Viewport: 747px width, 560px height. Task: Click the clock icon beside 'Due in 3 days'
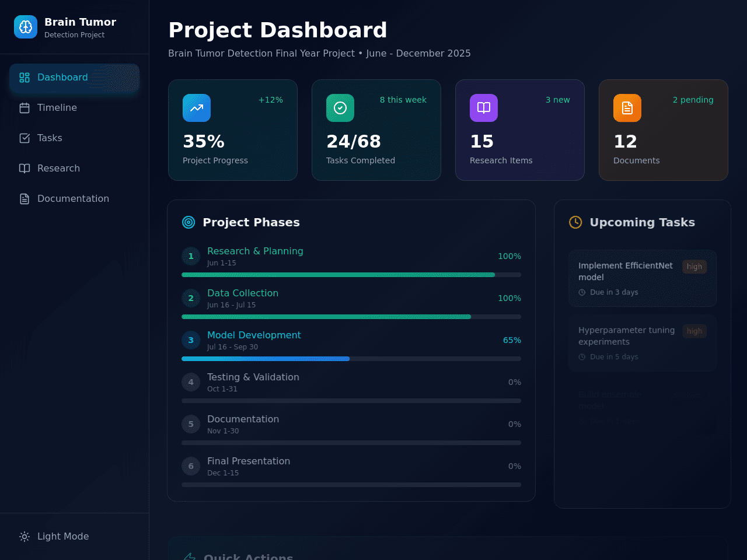point(582,292)
